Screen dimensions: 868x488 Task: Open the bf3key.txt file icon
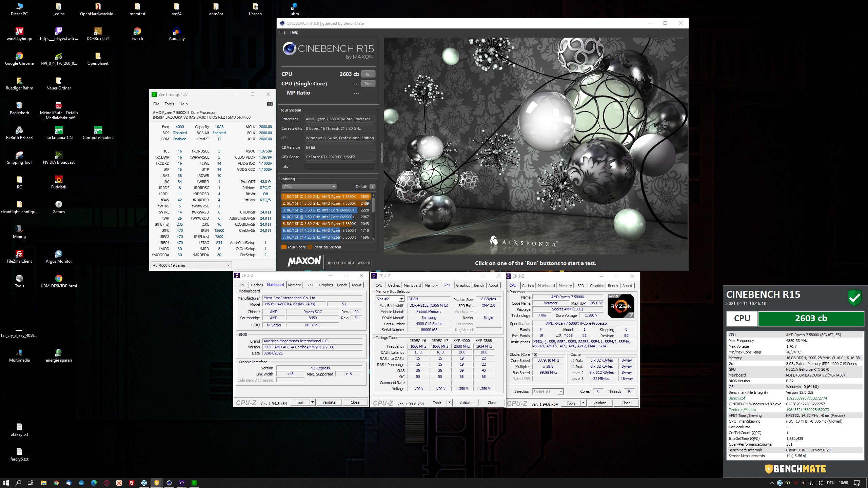click(19, 430)
